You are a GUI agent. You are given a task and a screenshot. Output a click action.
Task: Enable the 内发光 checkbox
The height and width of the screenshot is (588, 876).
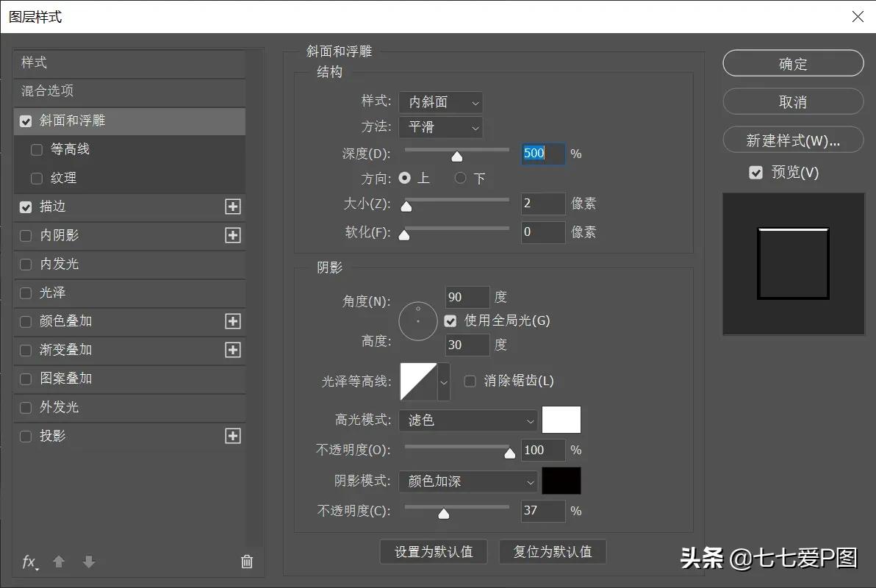point(26,265)
